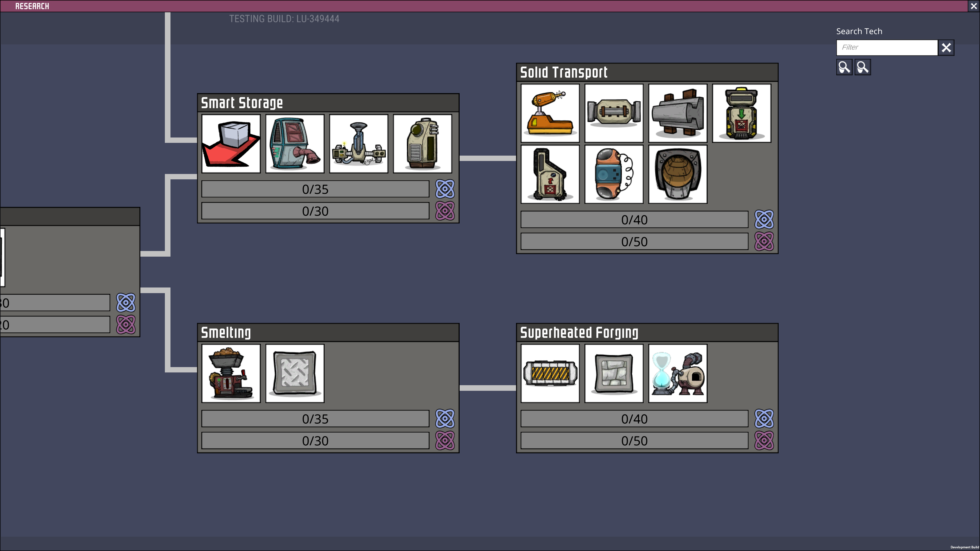Select the orange Auto-Sweeper icon in Solid Transport
The width and height of the screenshot is (980, 551).
(x=550, y=113)
